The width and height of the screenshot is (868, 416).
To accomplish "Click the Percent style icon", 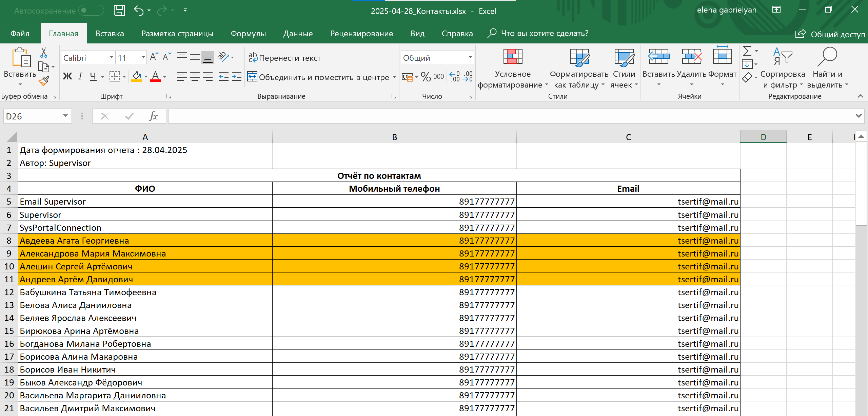I will (426, 77).
